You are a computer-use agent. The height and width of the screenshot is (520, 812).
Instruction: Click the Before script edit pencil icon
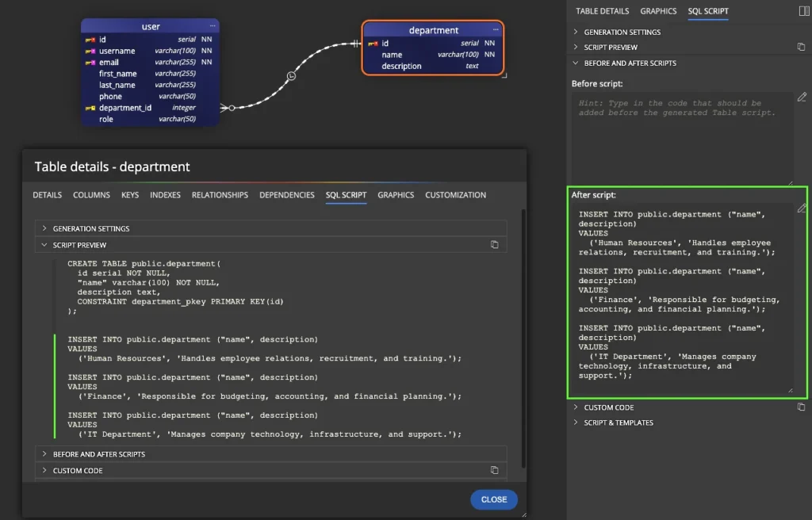(x=802, y=97)
